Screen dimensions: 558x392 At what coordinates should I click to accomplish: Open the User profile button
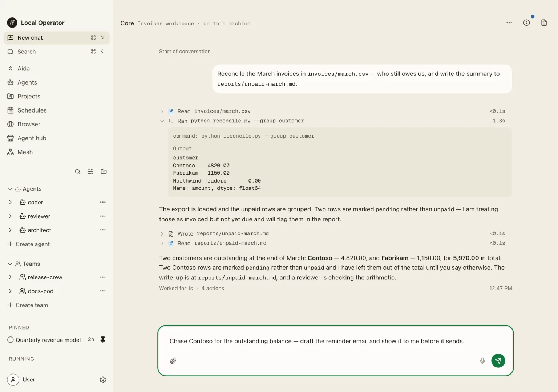[21, 380]
